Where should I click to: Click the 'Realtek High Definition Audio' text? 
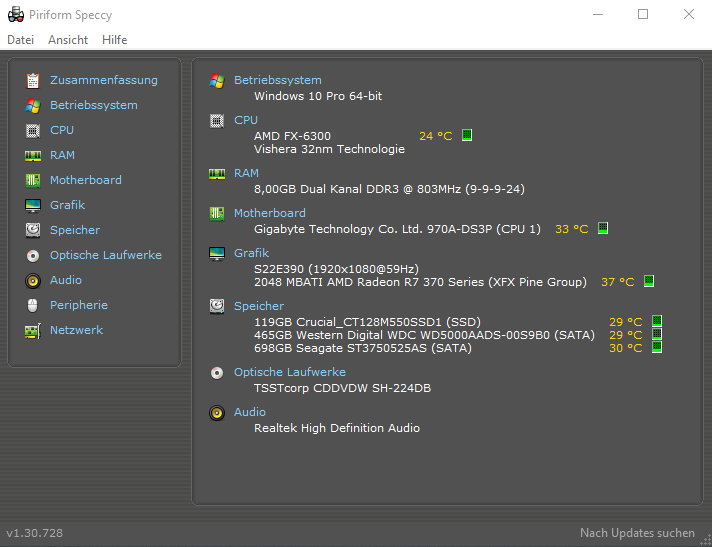tap(337, 429)
